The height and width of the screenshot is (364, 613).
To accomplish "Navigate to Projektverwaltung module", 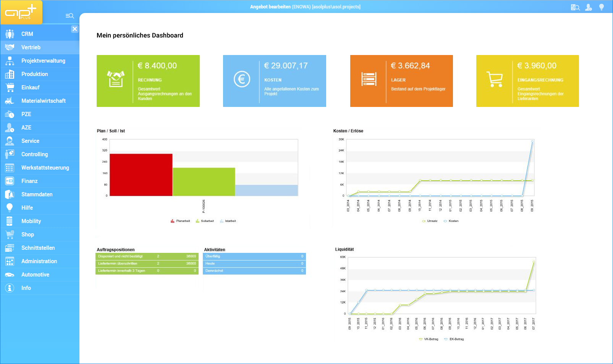I will pos(43,61).
